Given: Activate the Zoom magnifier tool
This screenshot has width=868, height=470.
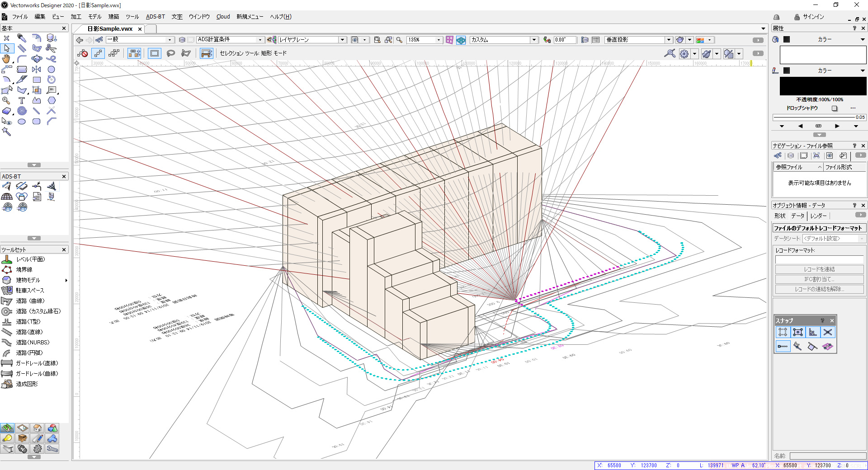Looking at the screenshot, I should coord(6,100).
